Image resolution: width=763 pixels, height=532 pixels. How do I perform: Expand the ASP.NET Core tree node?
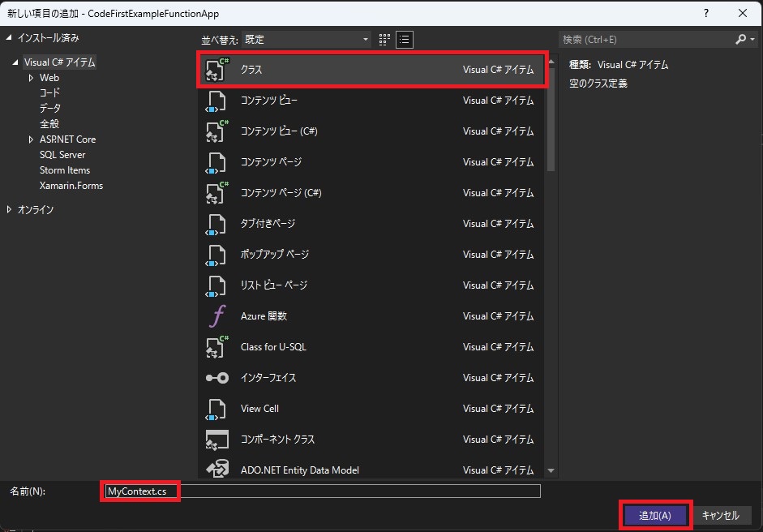pos(31,139)
